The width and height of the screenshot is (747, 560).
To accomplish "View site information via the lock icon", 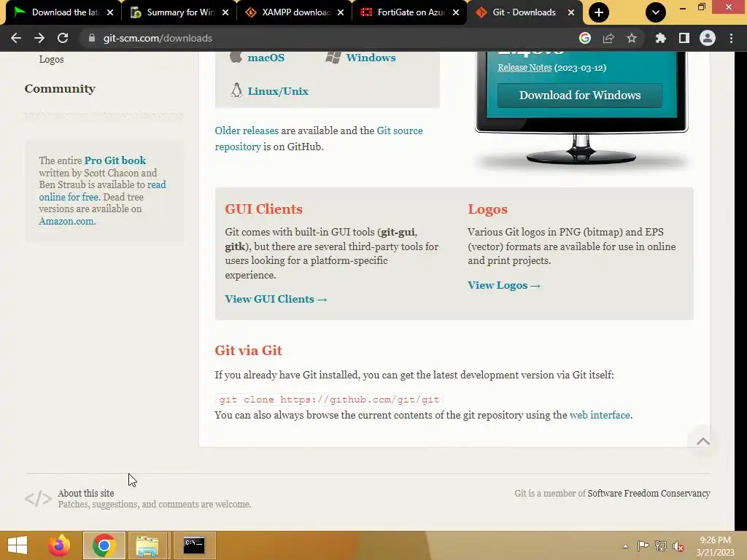I will coord(92,38).
